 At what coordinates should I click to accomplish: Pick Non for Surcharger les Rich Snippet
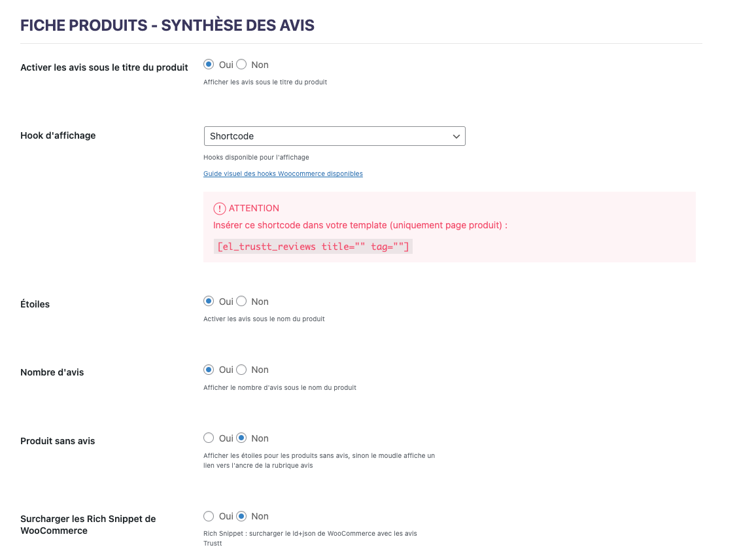(241, 516)
